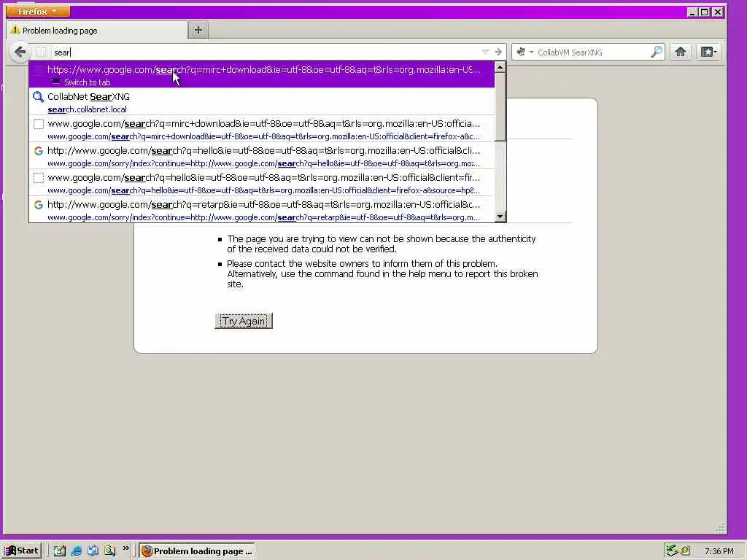
Task: Click the scroll down arrow in suggestions list
Action: pyautogui.click(x=500, y=217)
